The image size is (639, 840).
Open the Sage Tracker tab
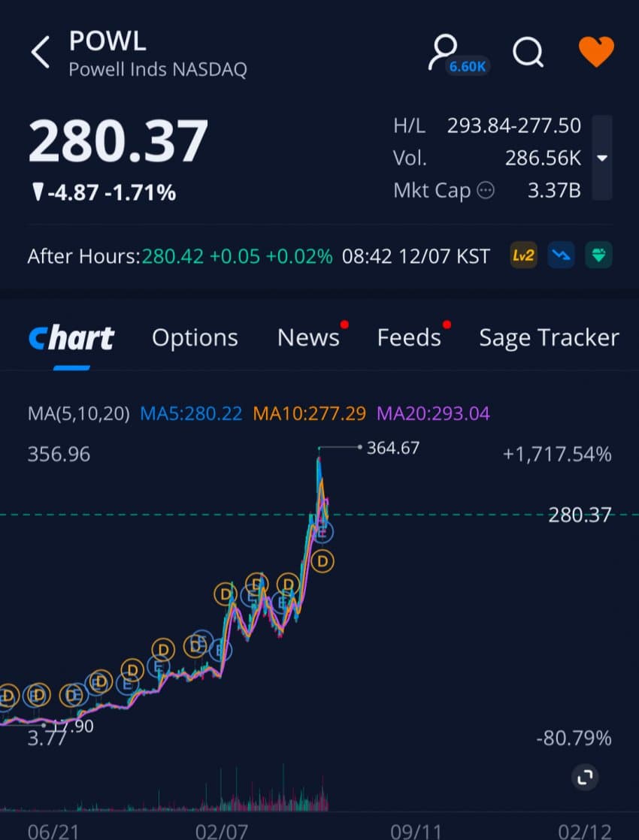point(549,338)
